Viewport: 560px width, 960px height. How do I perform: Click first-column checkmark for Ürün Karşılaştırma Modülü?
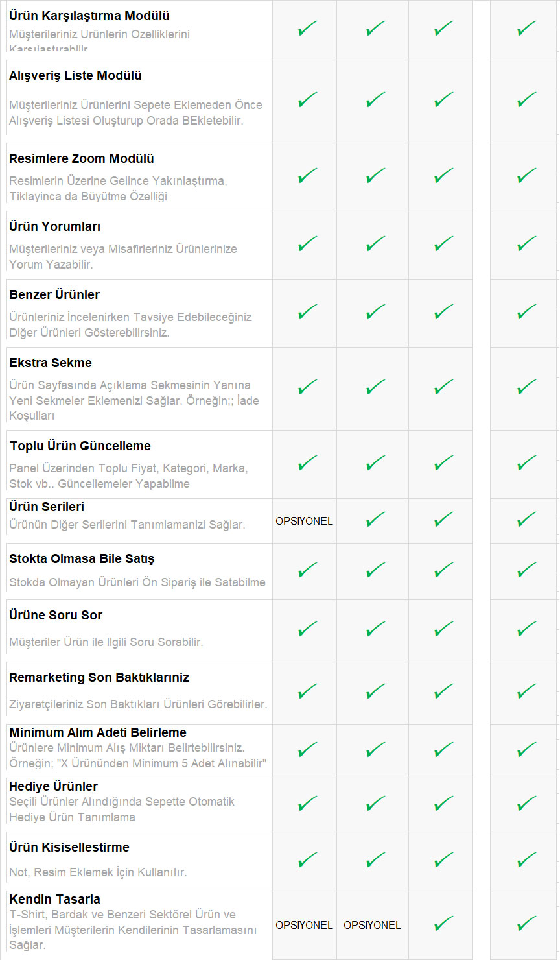pyautogui.click(x=307, y=29)
